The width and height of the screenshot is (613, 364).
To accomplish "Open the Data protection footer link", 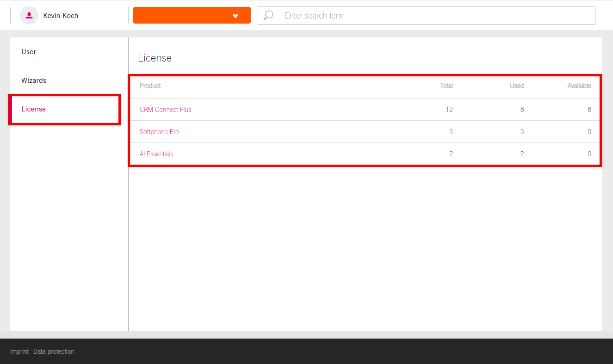I will (54, 352).
